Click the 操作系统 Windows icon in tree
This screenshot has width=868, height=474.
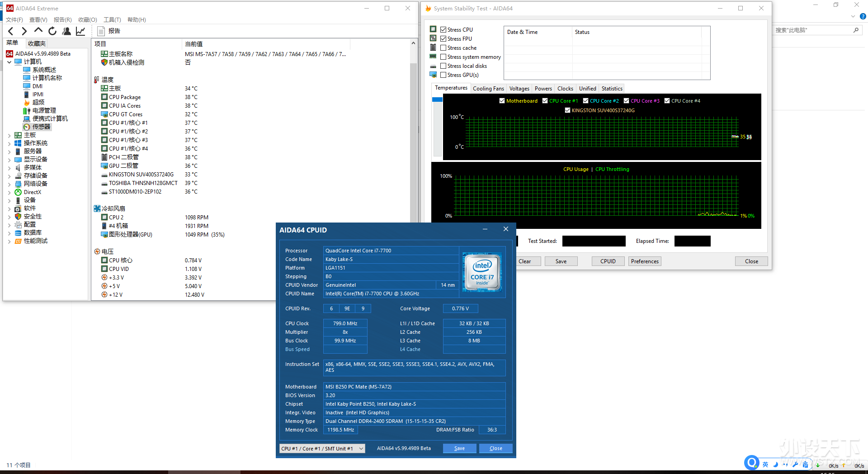(x=18, y=143)
